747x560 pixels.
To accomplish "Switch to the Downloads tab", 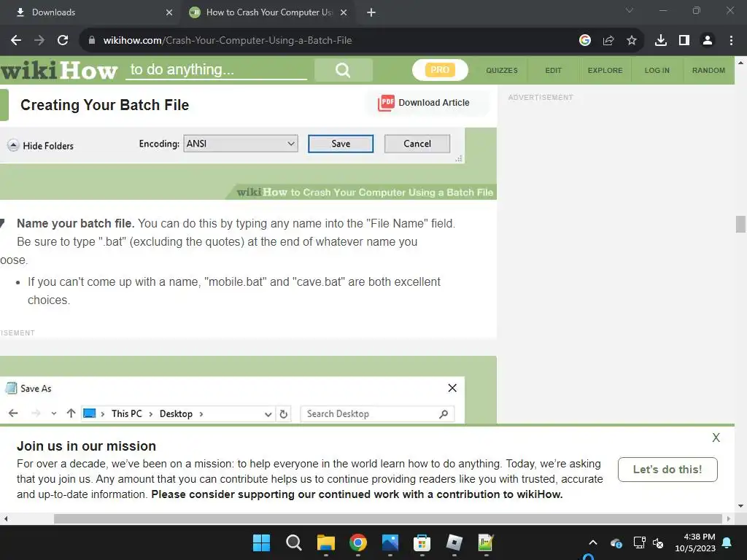I will coord(90,12).
